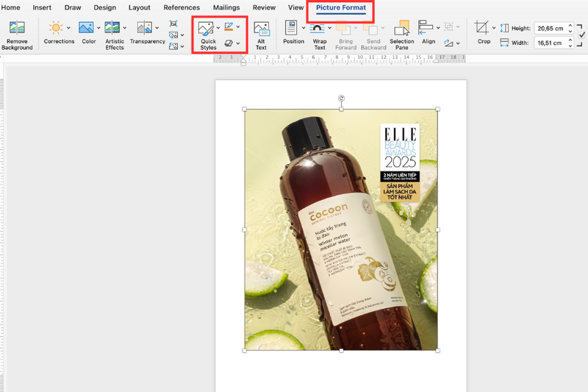Click the Transparency picture icon
This screenshot has width=588, height=392.
(144, 28)
